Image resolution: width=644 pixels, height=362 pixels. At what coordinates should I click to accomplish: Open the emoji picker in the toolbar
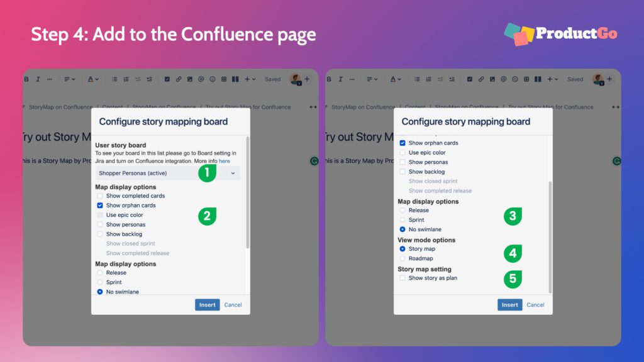[213, 79]
